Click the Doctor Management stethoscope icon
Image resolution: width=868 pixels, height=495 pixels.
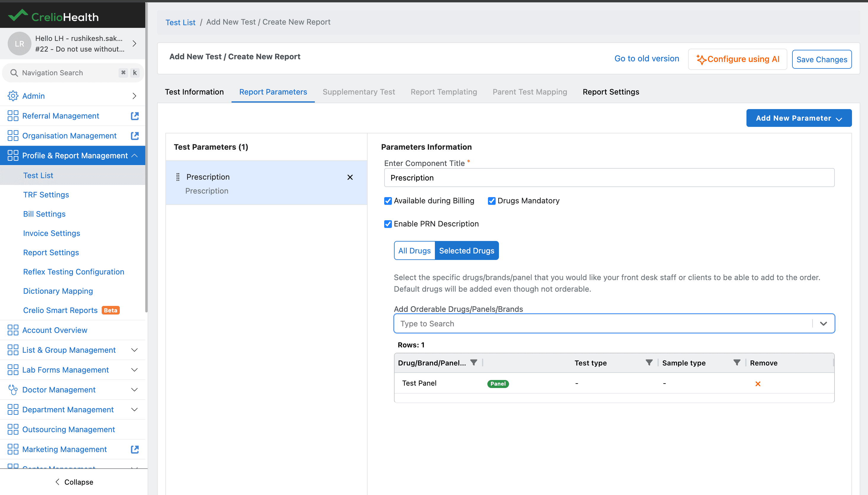tap(13, 389)
